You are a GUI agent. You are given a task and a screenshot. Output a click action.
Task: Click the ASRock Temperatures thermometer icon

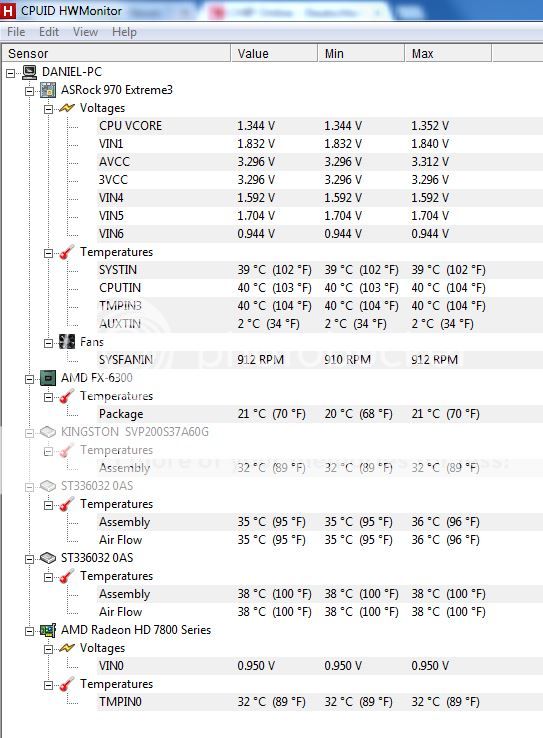coord(67,252)
